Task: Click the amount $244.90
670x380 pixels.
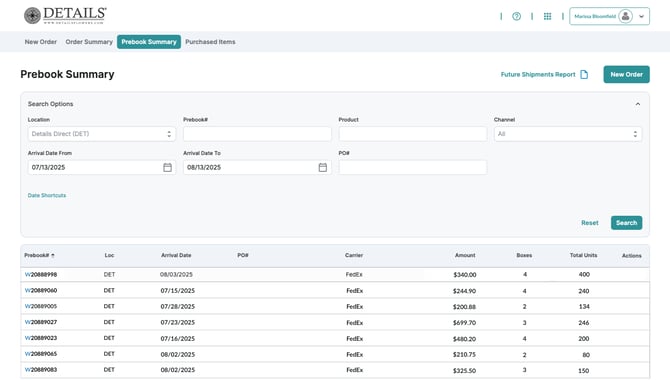Action: [464, 291]
